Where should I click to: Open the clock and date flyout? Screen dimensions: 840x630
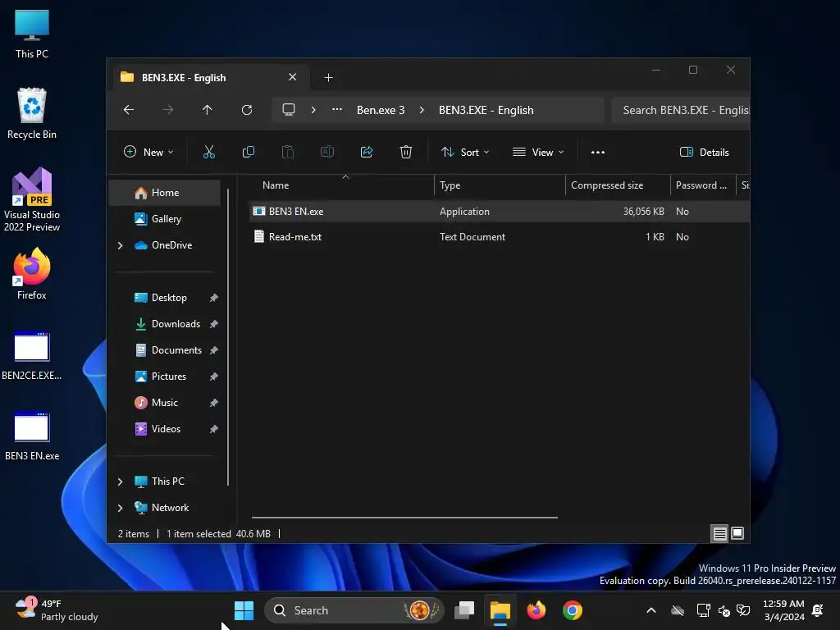pos(783,610)
